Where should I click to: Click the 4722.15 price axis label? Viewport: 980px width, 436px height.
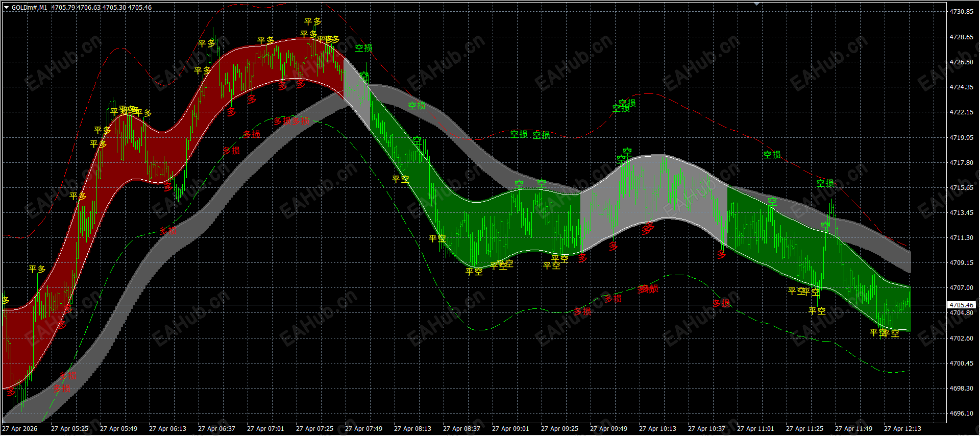[961, 112]
